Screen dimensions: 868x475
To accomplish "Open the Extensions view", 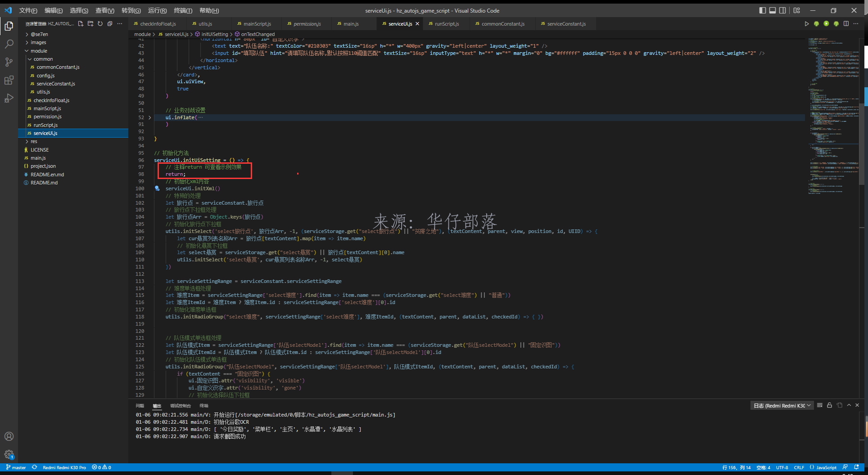I will click(9, 81).
